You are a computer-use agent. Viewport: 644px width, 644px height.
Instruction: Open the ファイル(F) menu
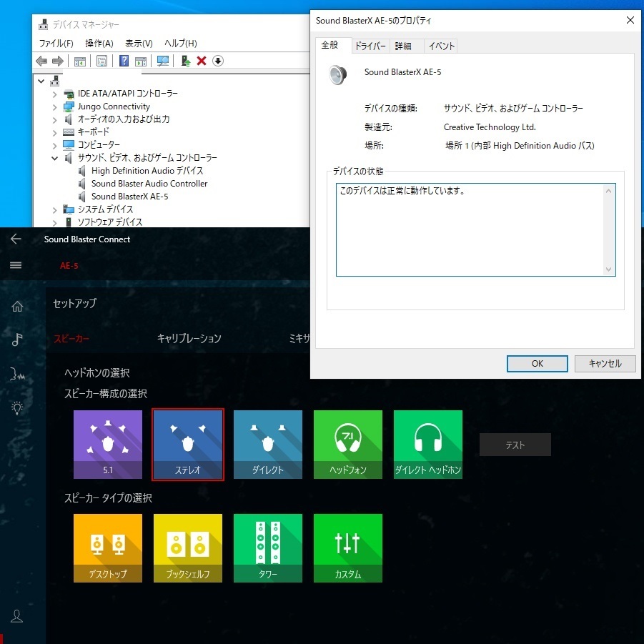pyautogui.click(x=56, y=43)
